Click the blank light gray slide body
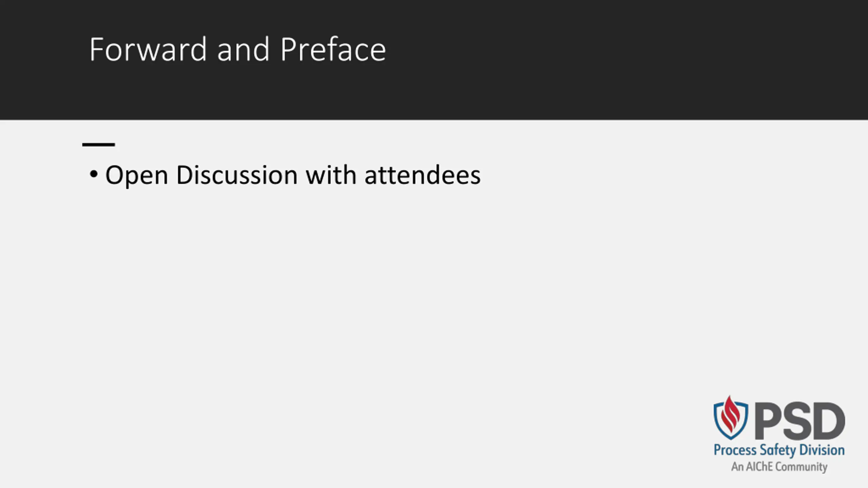Screen dimensions: 868x488 tap(373, 322)
